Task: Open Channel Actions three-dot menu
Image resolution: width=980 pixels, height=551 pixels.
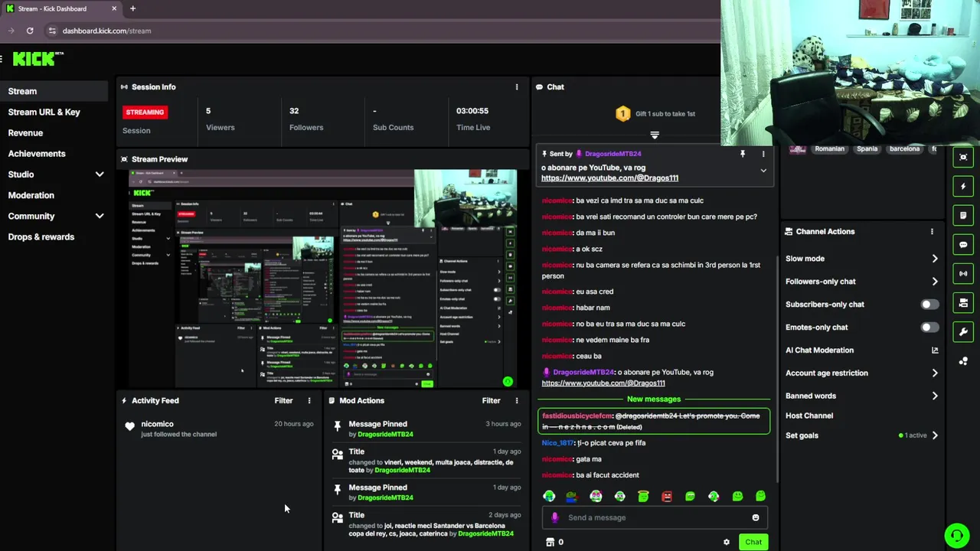Action: [x=932, y=231]
